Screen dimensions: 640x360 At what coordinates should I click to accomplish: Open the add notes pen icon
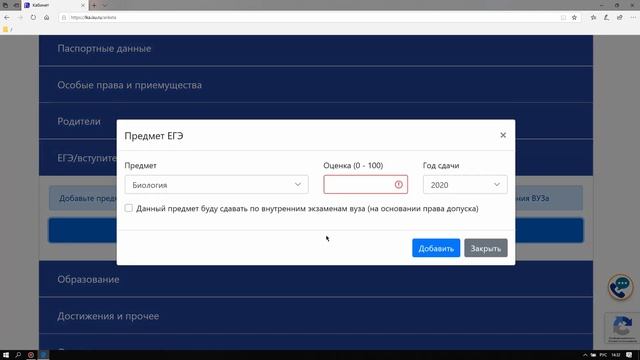tap(607, 18)
